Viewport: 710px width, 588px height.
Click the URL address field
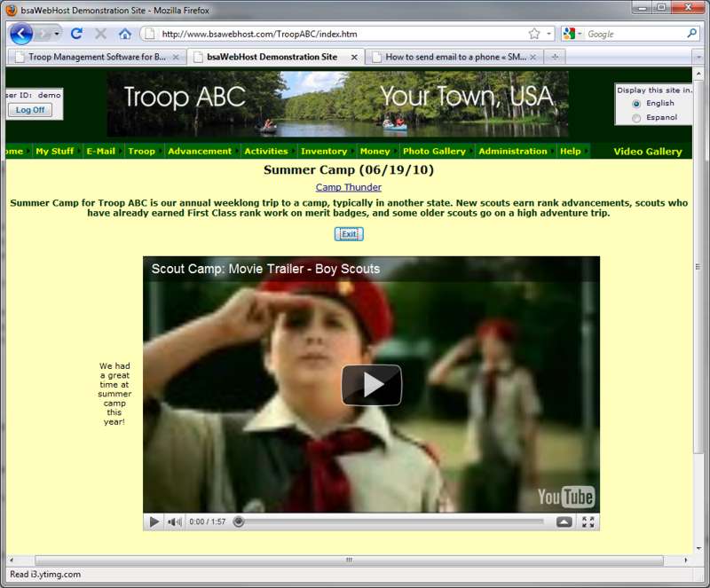coord(344,34)
